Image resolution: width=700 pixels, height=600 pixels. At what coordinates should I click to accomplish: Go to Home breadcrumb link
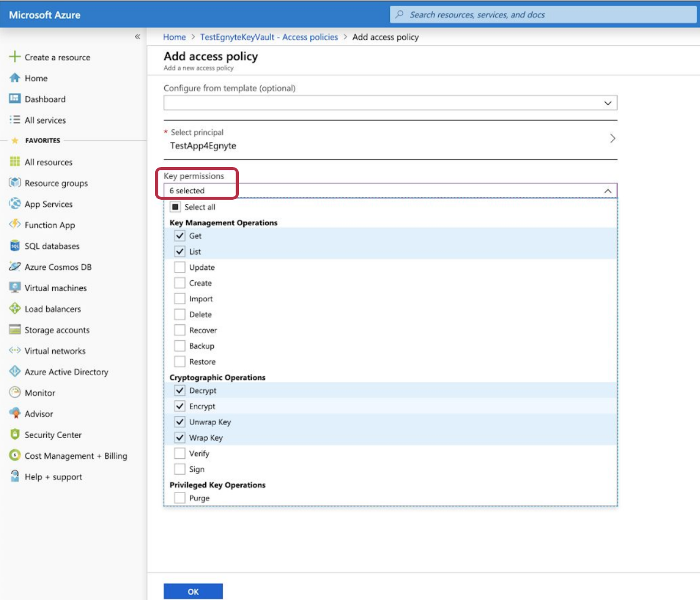click(x=175, y=37)
